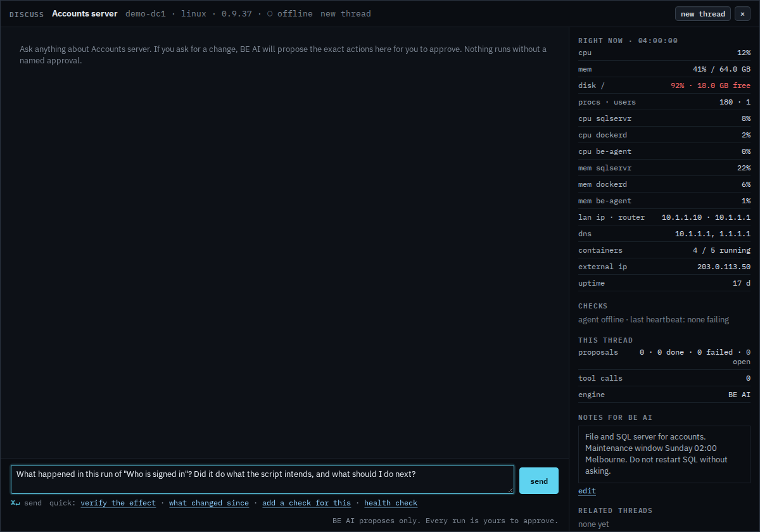The width and height of the screenshot is (760, 532).
Task: Click the external ip 203.0.113.50 value
Action: pyautogui.click(x=724, y=267)
